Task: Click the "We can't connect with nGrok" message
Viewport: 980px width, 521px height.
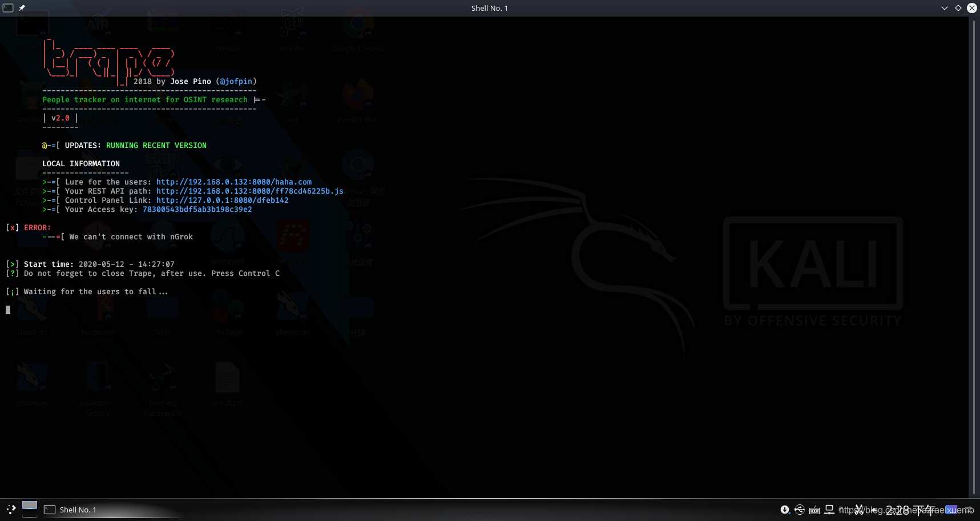Action: 131,237
